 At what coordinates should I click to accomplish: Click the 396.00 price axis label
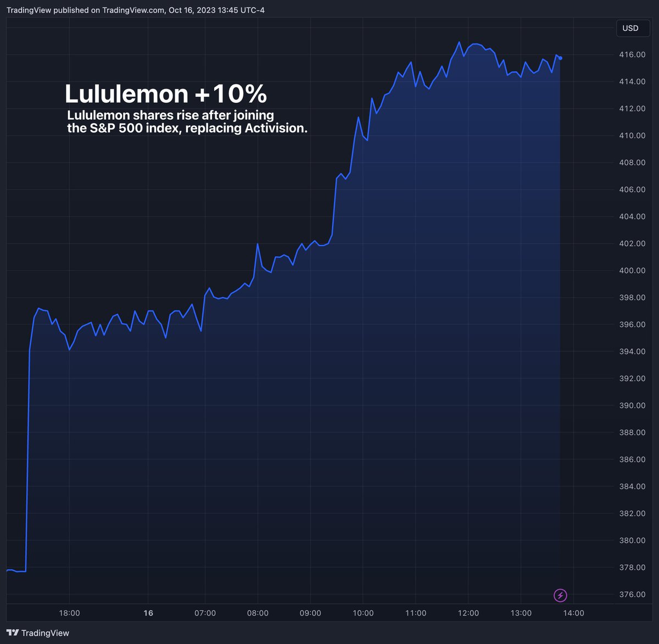click(x=633, y=324)
